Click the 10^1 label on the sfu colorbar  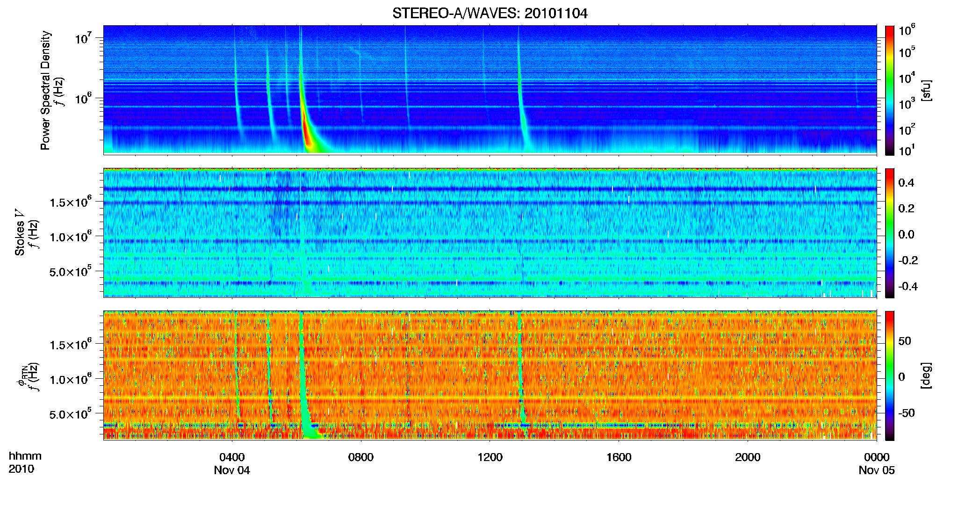(907, 150)
